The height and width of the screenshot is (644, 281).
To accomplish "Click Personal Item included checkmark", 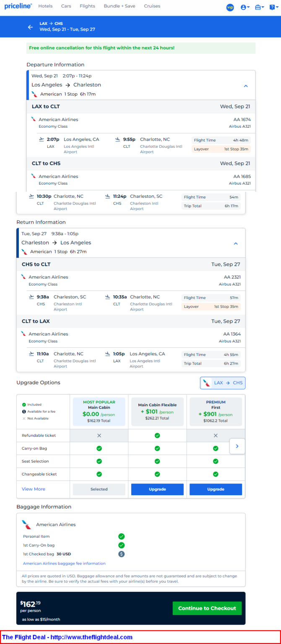I will click(121, 536).
